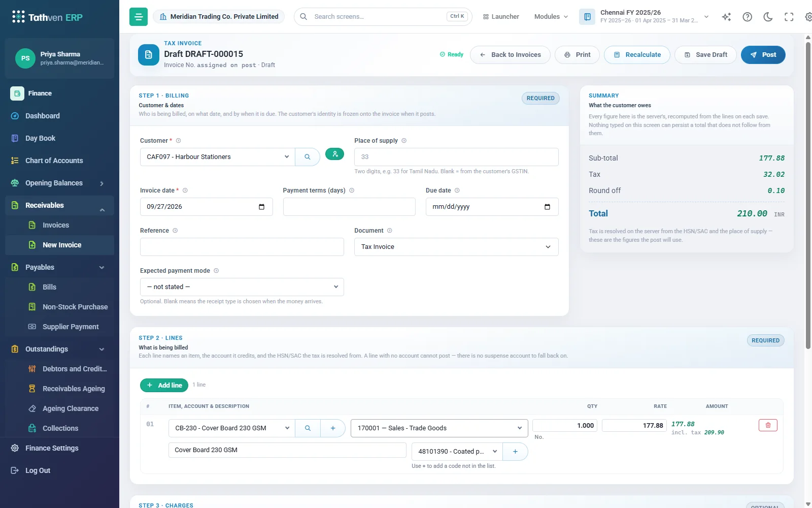This screenshot has height=508, width=812.
Task: Open Document type dropdown Tax Invoice
Action: (x=456, y=247)
